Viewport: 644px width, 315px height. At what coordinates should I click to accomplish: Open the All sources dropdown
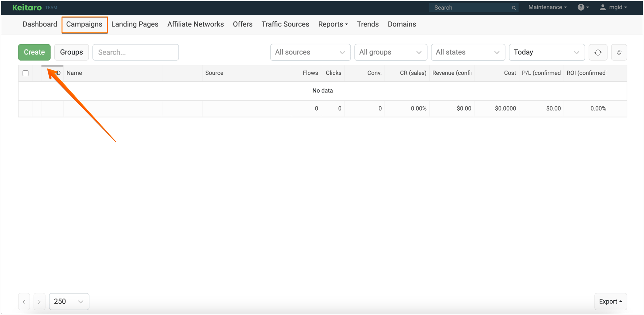[x=310, y=52]
